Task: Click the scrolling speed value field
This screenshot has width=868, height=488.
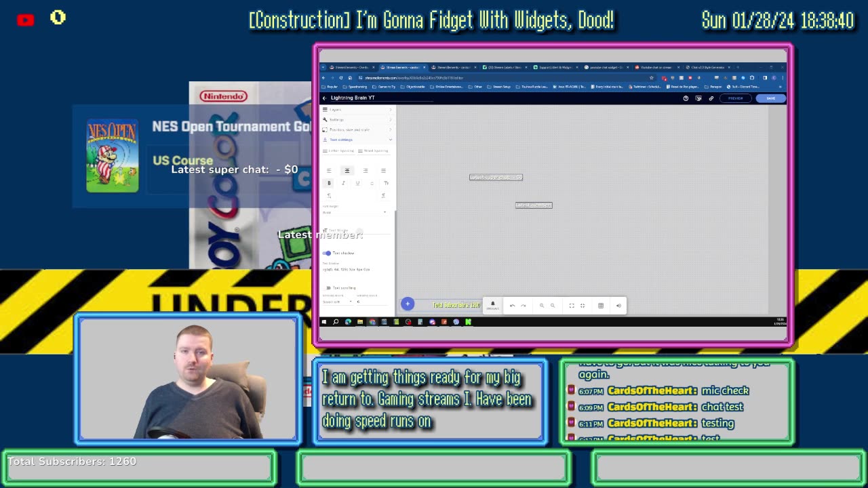Action: coord(372,302)
